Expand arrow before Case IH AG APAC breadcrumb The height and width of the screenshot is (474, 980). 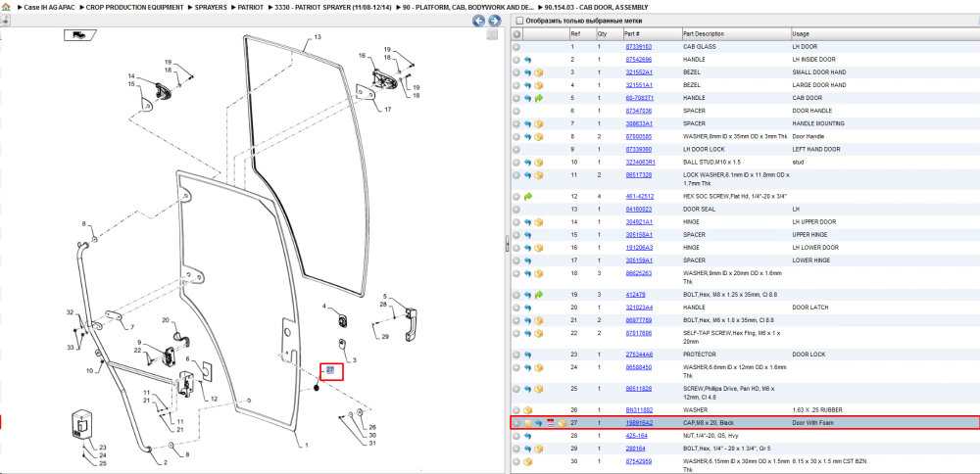click(x=20, y=8)
